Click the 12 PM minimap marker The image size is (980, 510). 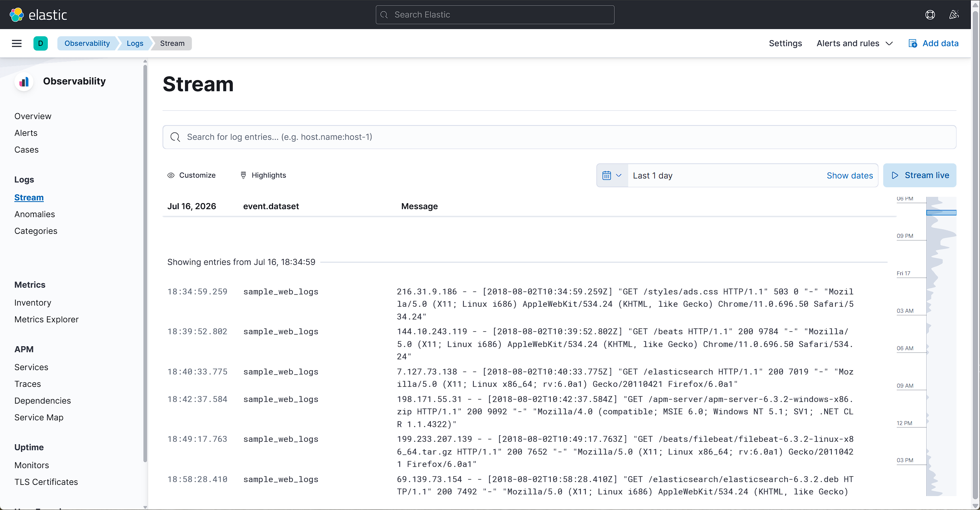tap(904, 423)
